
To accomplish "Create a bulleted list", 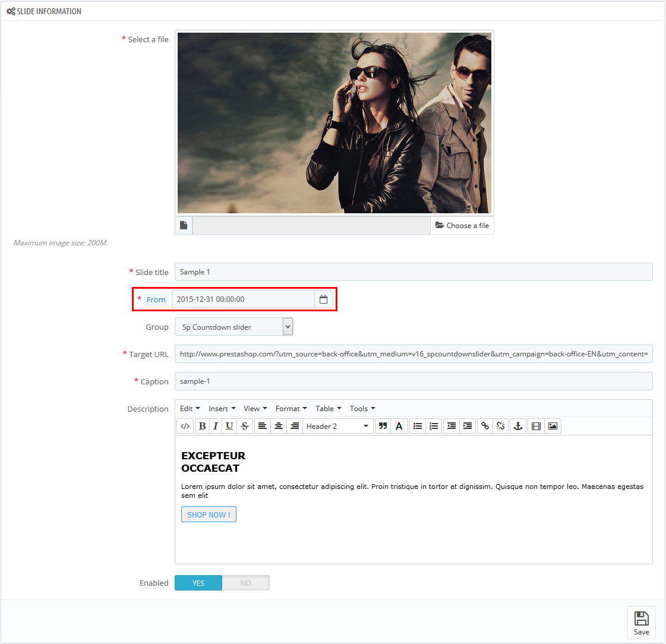I will coord(418,426).
